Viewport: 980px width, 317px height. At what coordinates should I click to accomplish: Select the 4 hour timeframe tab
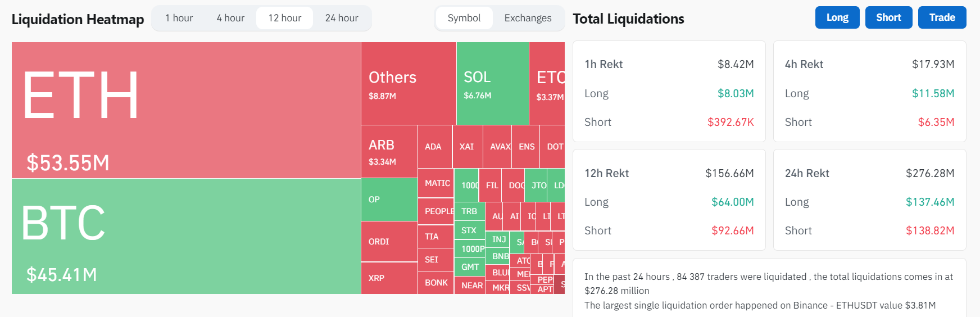[x=230, y=18]
